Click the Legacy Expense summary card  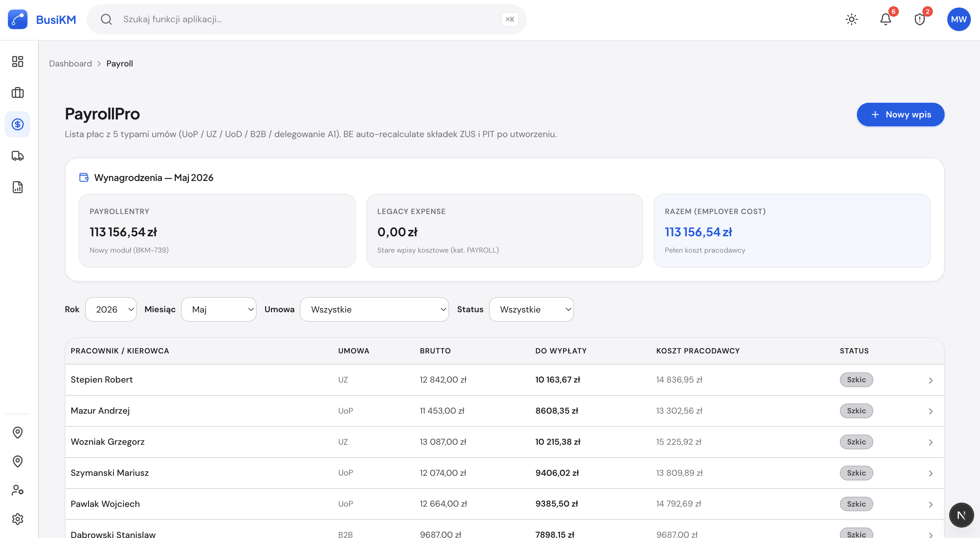pyautogui.click(x=504, y=231)
